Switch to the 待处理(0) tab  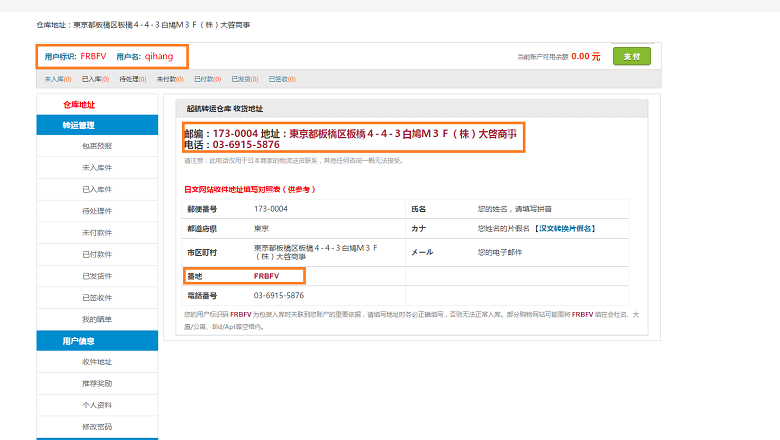[x=132, y=79]
